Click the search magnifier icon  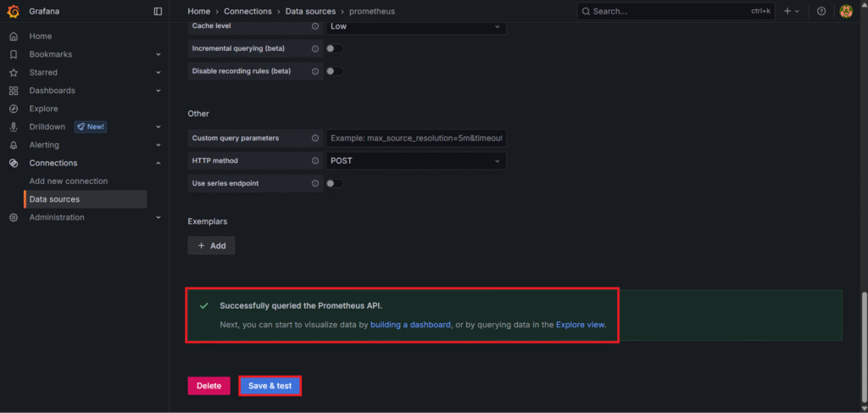click(586, 11)
